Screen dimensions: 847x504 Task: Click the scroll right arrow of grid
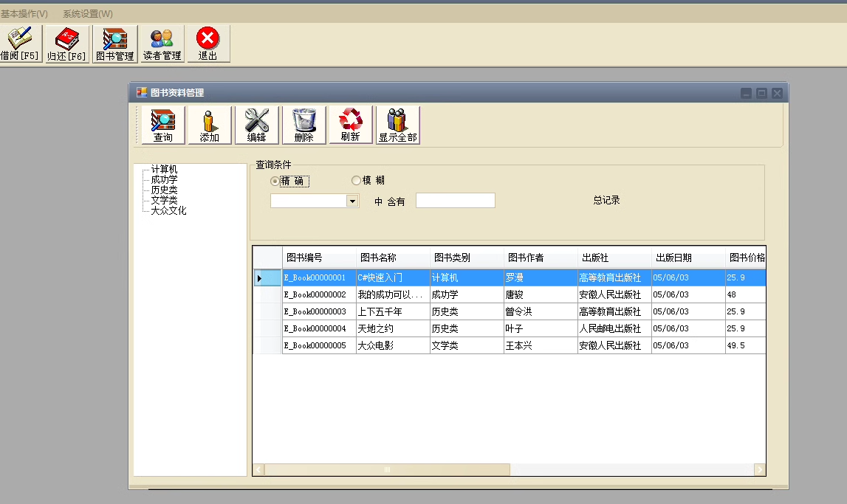click(759, 469)
